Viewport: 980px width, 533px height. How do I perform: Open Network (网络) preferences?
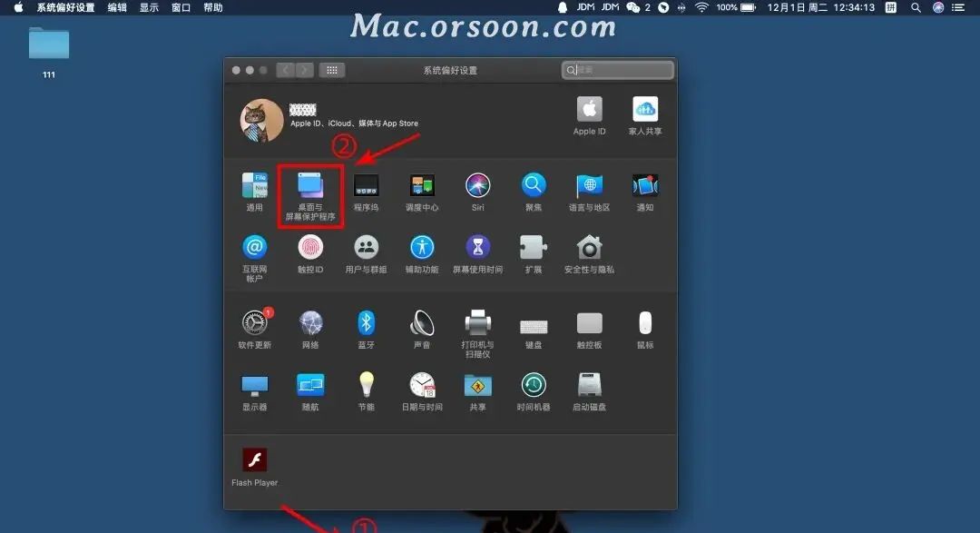coord(310,323)
